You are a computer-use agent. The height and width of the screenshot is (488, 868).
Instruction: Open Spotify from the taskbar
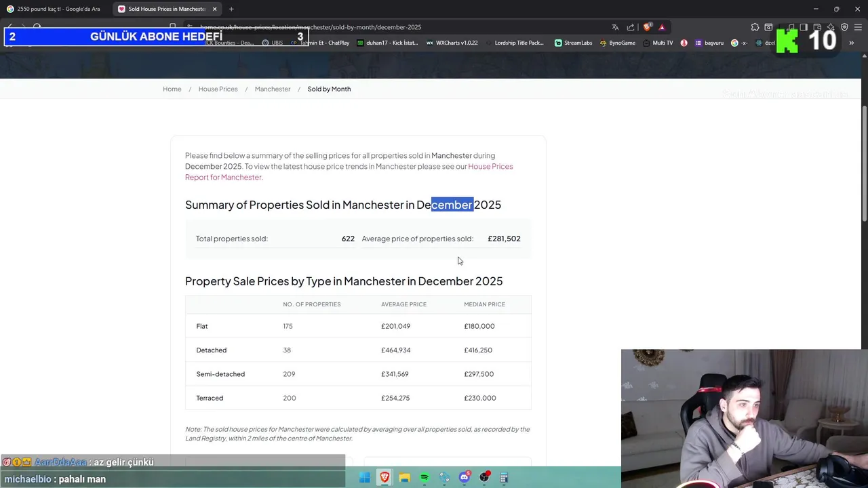425,477
